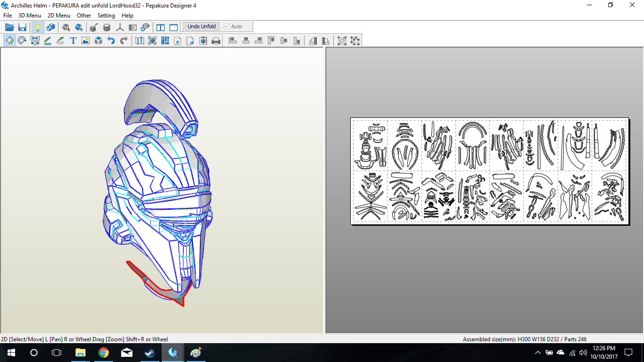Open the Windows Start menu
The image size is (644, 362).
click(x=11, y=353)
